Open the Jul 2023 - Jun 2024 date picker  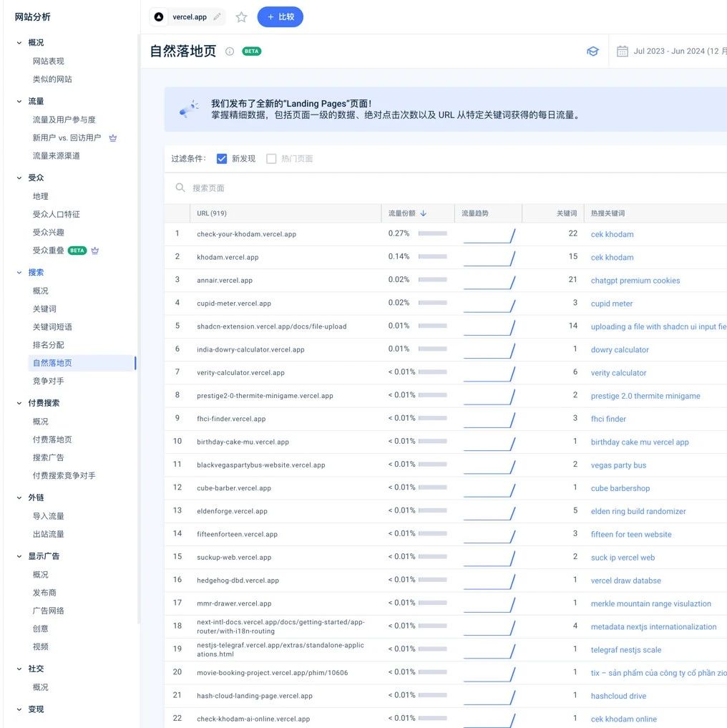670,51
